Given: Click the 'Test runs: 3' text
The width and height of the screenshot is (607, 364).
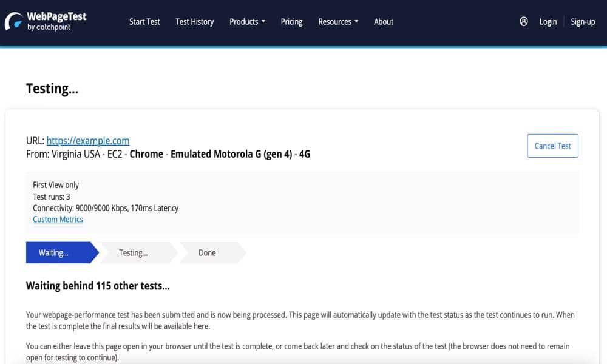Looking at the screenshot, I should [52, 197].
